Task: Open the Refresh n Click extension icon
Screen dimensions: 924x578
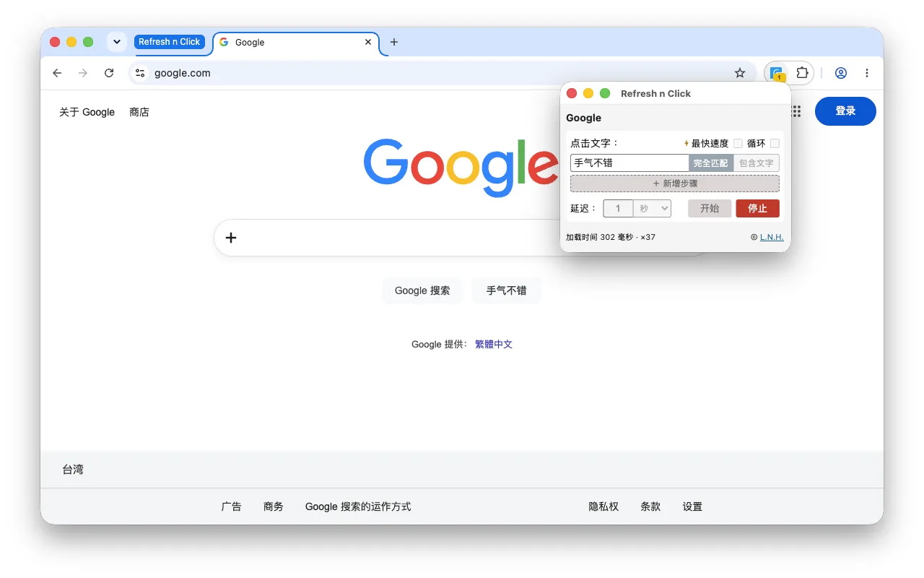Action: click(777, 73)
